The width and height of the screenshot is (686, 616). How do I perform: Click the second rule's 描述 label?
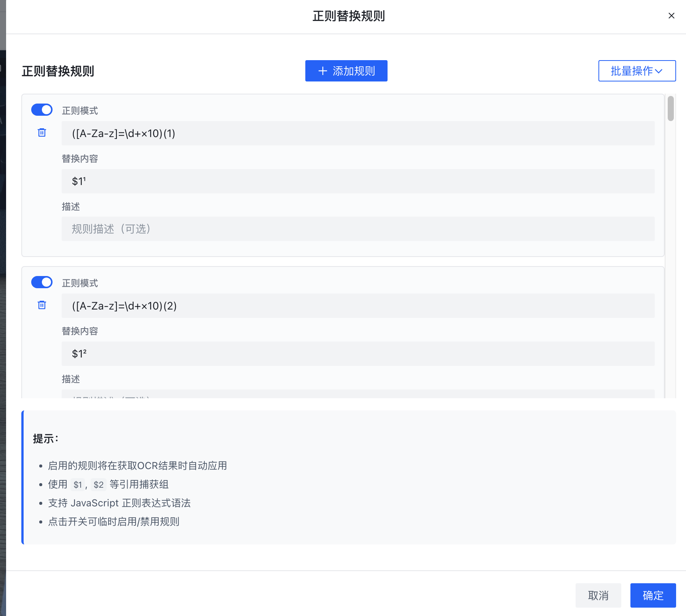pos(71,379)
